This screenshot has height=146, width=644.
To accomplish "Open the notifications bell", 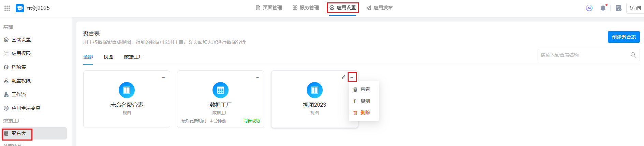I will pos(603,8).
